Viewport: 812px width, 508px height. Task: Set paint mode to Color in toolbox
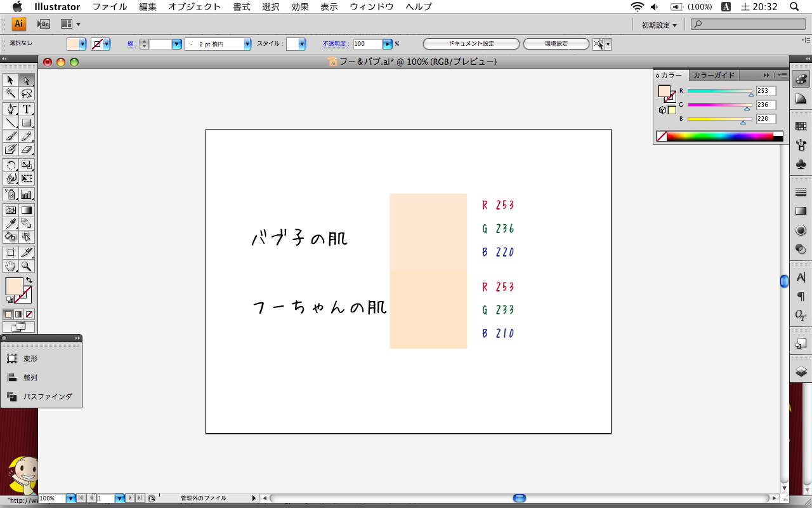click(x=8, y=314)
